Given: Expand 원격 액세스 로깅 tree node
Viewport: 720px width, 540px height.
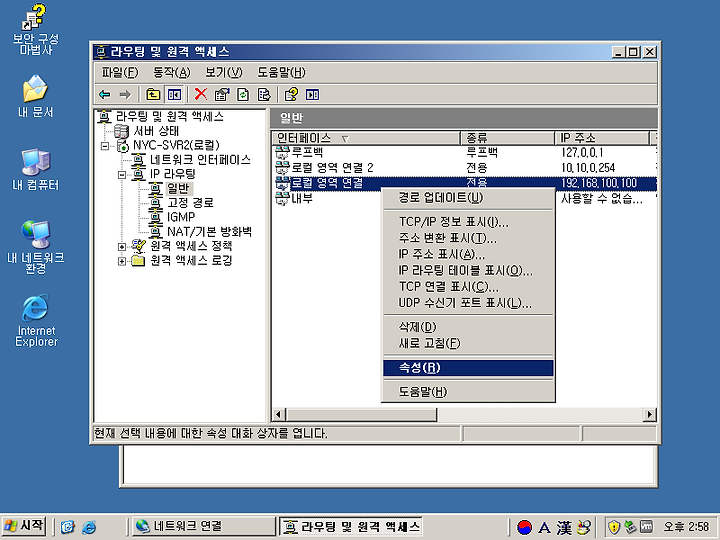Looking at the screenshot, I should pyautogui.click(x=122, y=261).
